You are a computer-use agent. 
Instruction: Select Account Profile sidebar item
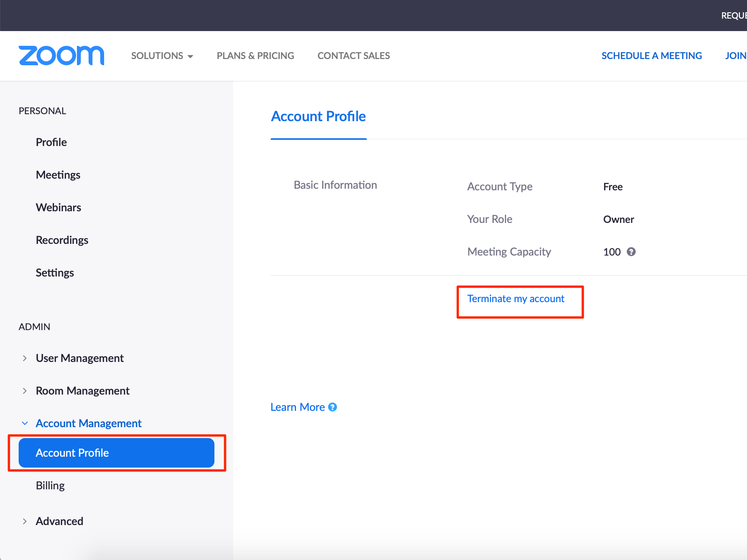116,453
